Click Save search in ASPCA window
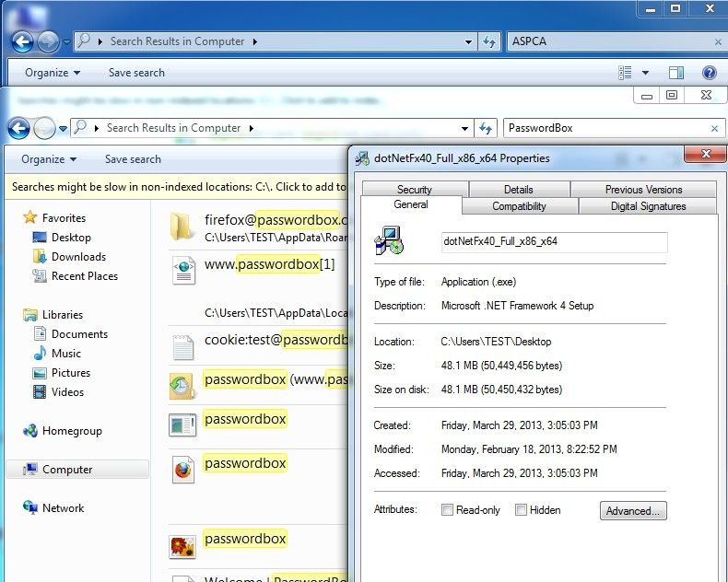Viewport: 728px width, 582px height. tap(136, 73)
